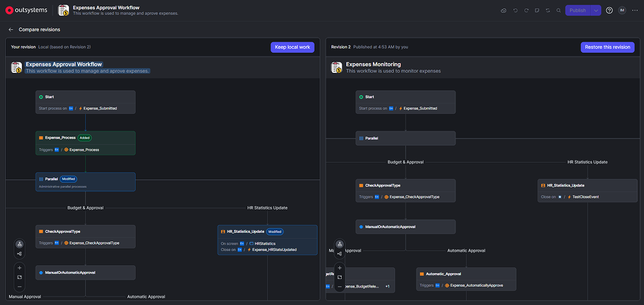Viewport: 644px width, 305px height.
Task: Click the workflow app icon in header
Action: click(x=63, y=10)
